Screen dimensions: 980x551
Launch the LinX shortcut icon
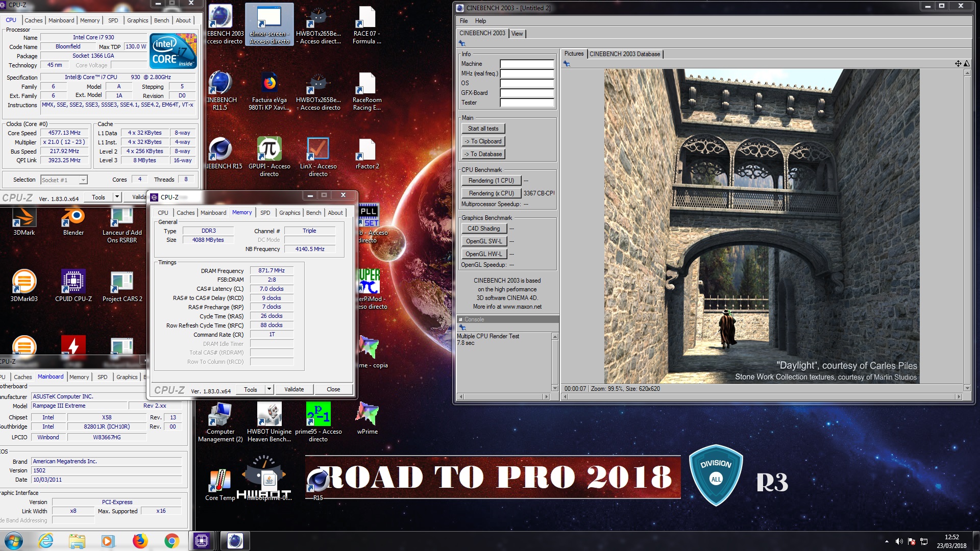[x=318, y=157]
